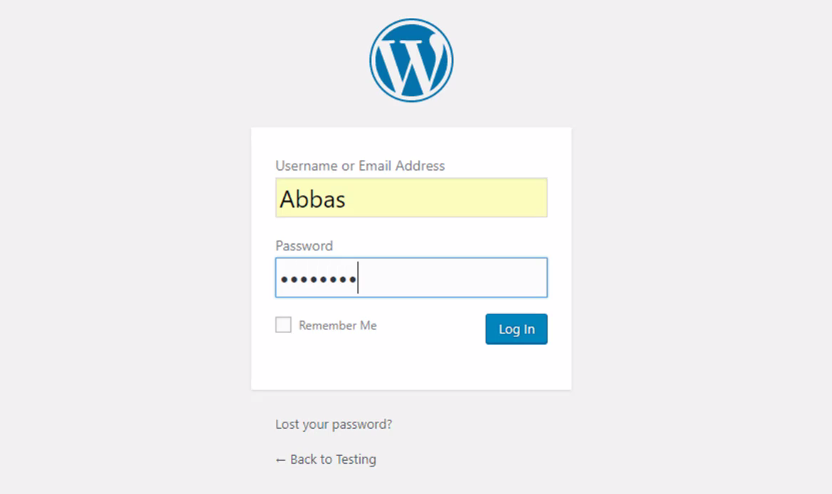Click the typed text Abbas
Image resolution: width=832 pixels, height=494 pixels.
click(313, 199)
